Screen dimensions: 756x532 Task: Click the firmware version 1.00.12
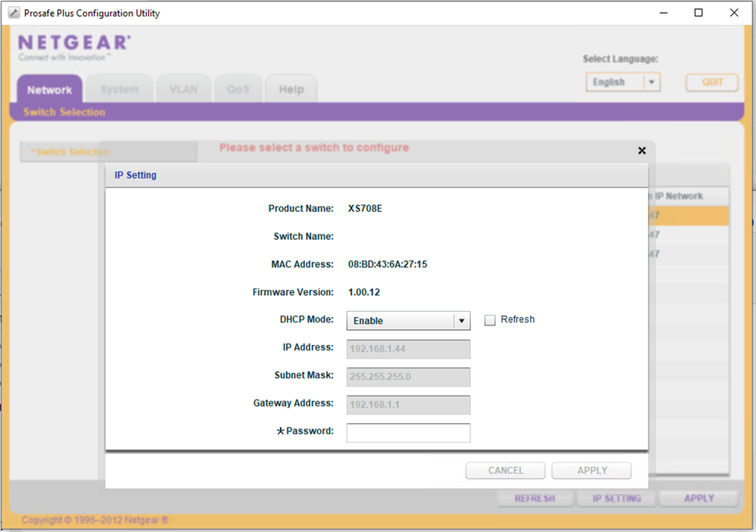click(x=364, y=292)
